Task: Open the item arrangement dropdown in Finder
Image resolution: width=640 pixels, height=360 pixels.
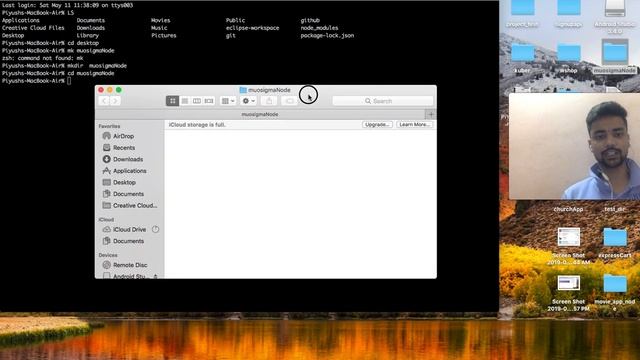Action: pyautogui.click(x=228, y=100)
